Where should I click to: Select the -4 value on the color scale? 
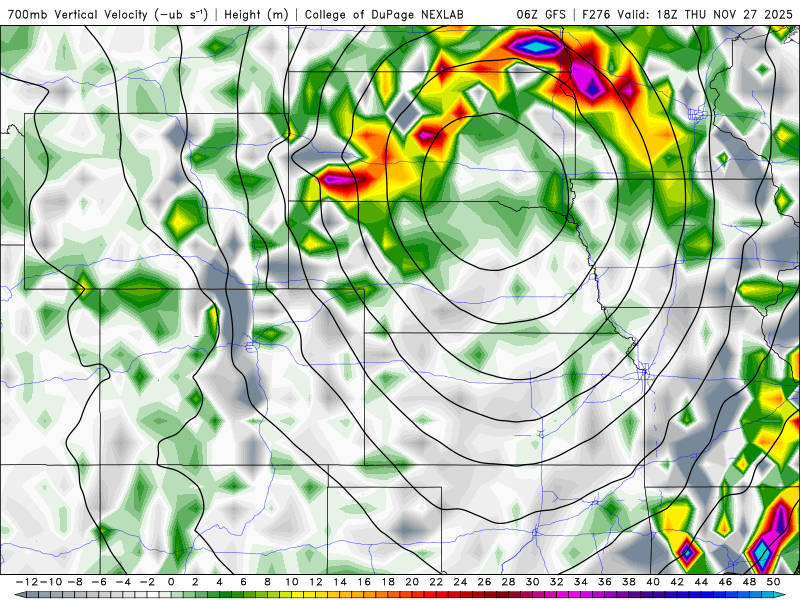[x=123, y=582]
